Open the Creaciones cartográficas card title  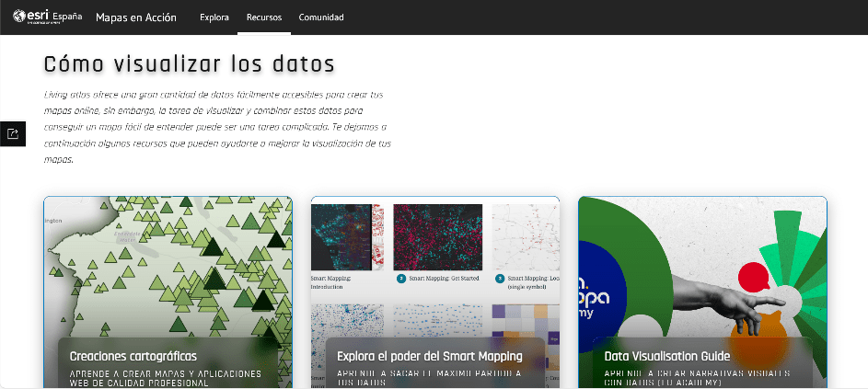(133, 356)
